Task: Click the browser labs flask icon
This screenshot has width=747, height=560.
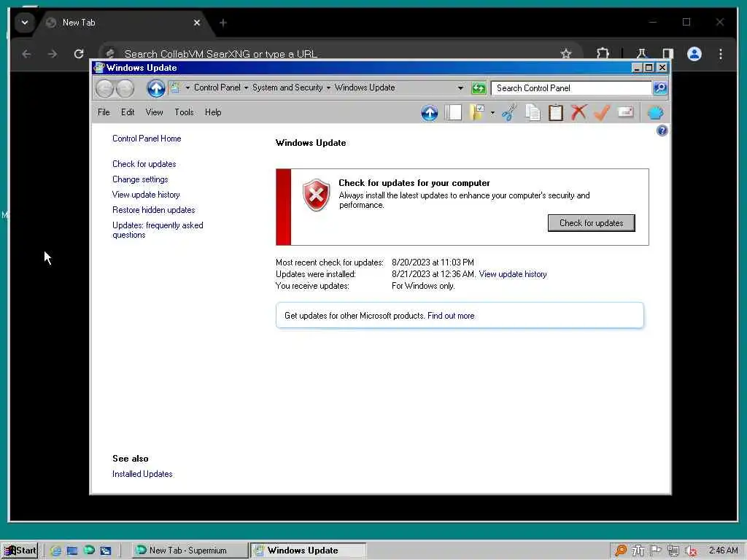Action: (641, 54)
